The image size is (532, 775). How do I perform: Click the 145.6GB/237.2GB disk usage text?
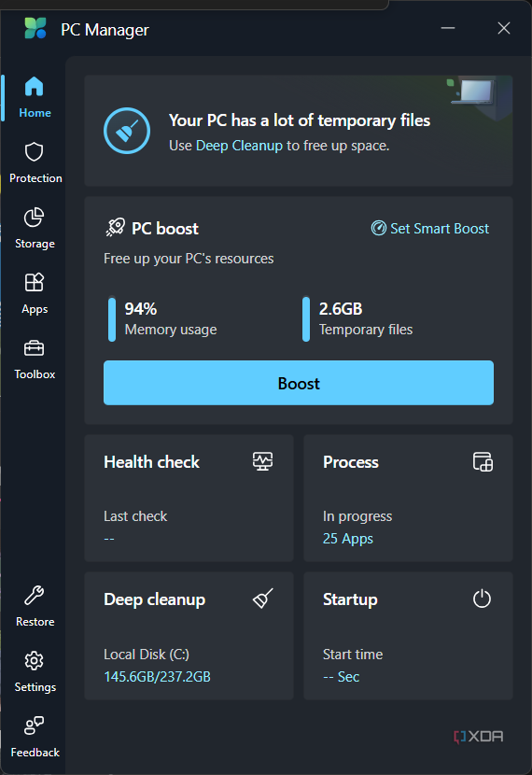(x=157, y=677)
